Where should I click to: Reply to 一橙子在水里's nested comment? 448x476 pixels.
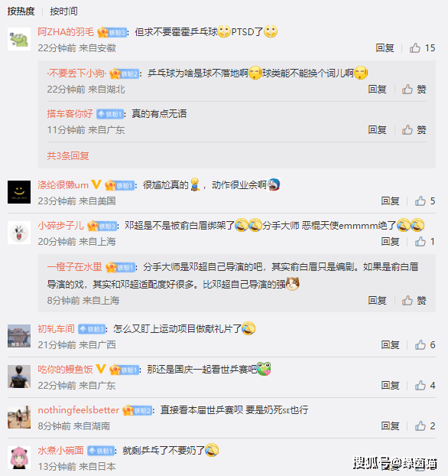377,301
